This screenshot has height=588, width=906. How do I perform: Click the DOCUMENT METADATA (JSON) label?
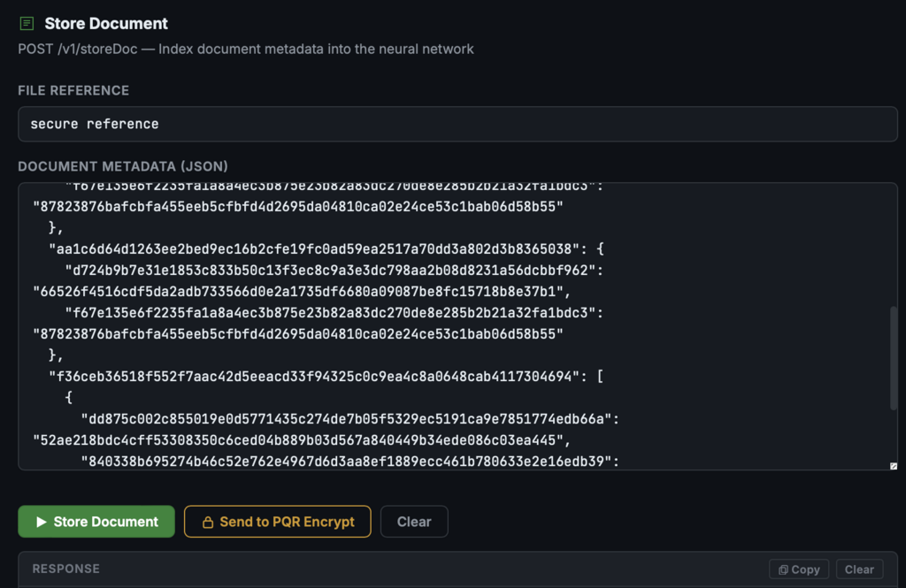point(122,166)
